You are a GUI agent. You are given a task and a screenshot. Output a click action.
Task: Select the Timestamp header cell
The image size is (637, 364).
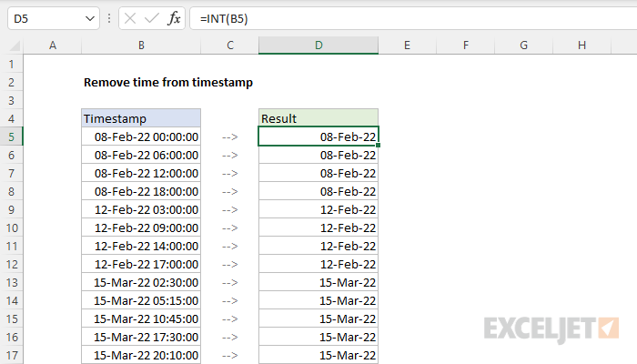pyautogui.click(x=141, y=118)
